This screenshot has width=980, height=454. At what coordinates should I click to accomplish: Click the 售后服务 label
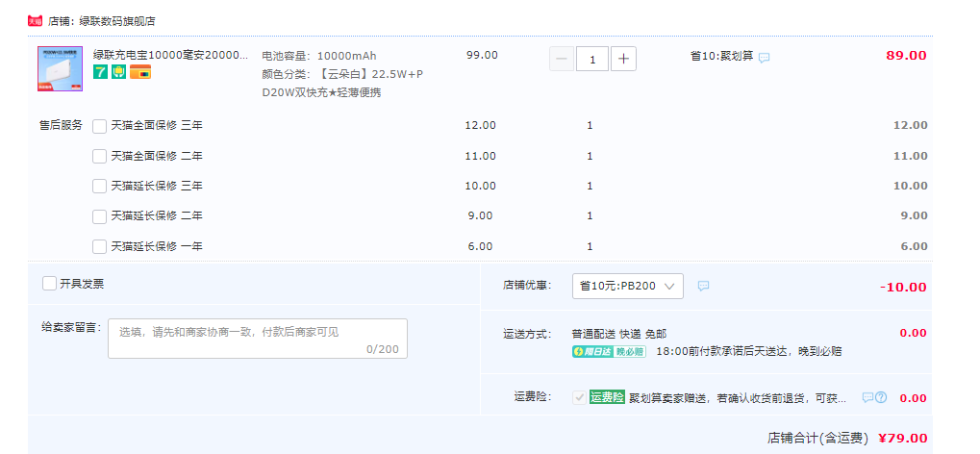pyautogui.click(x=61, y=125)
